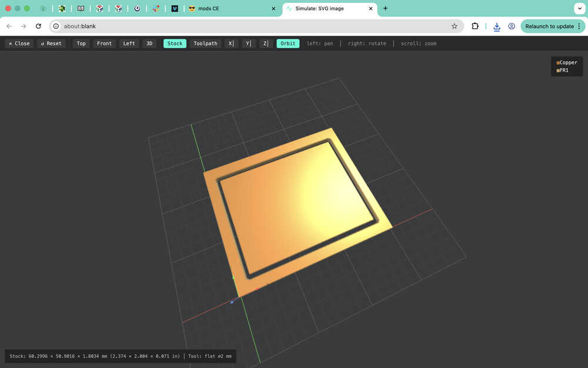The height and width of the screenshot is (368, 588).
Task: Open the pinned book icon tab
Action: (x=81, y=8)
